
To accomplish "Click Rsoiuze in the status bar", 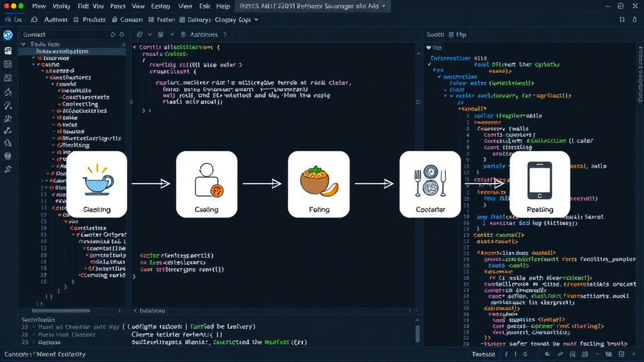I will (484, 354).
